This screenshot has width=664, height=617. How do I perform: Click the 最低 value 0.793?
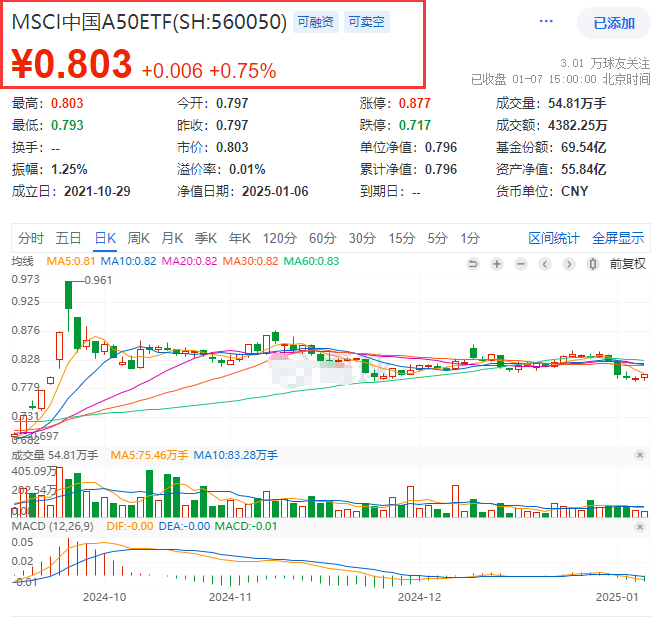67,125
